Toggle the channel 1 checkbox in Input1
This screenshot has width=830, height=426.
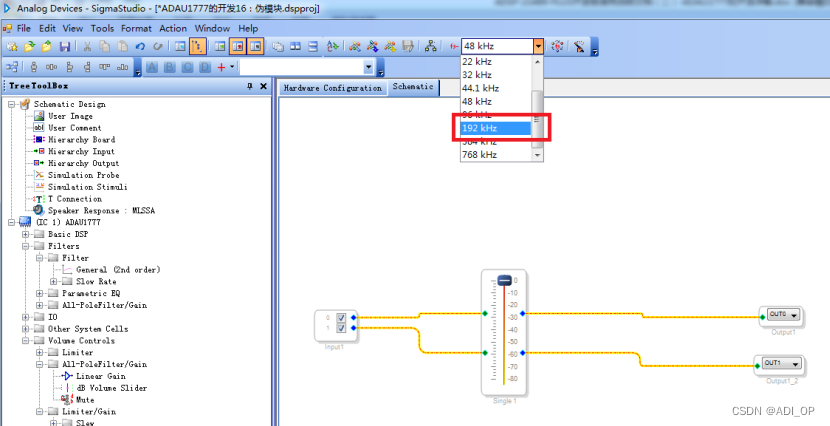tap(341, 328)
